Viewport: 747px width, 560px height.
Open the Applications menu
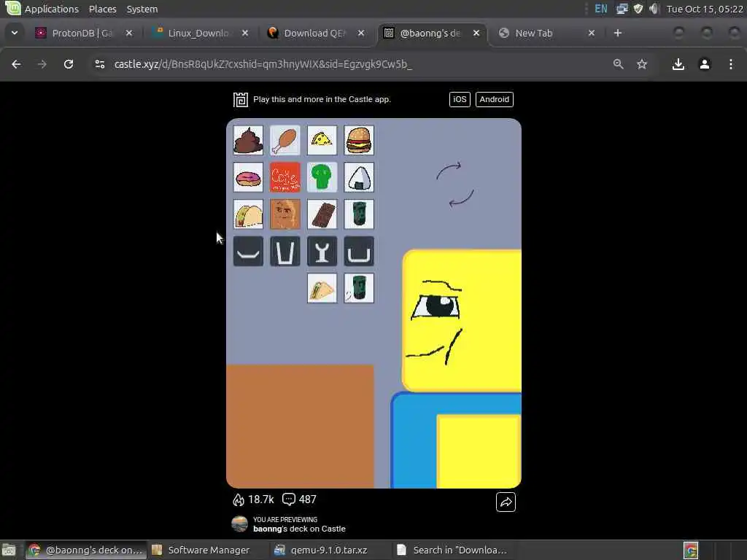click(52, 9)
